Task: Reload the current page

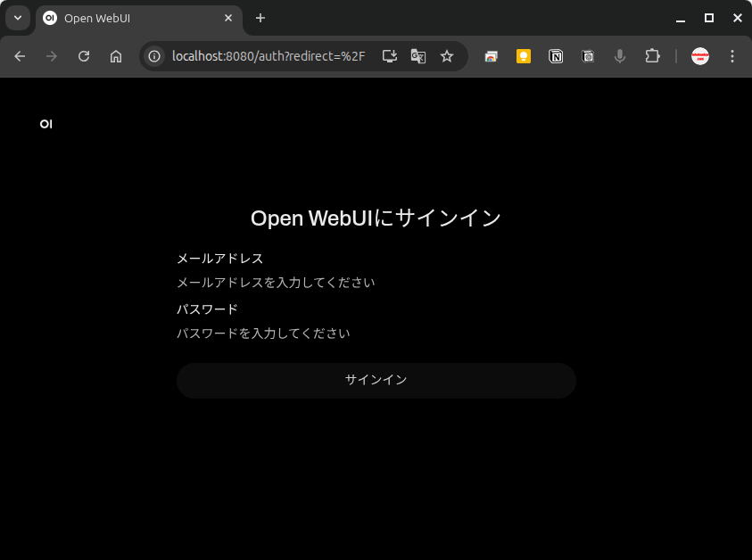Action: [84, 56]
